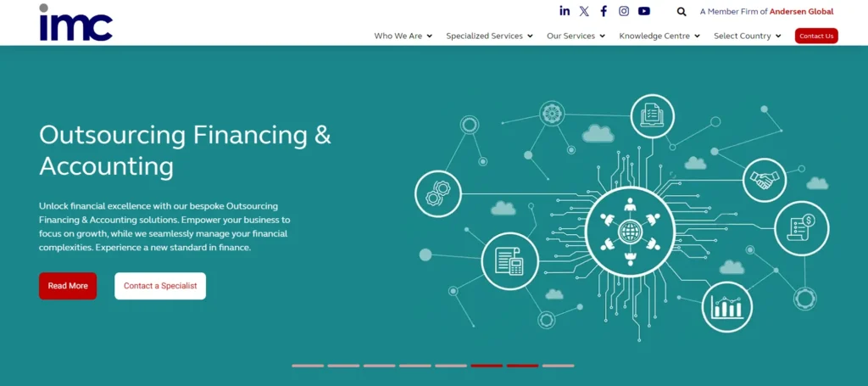Open the YouTube social icon
This screenshot has height=386, width=868.
[x=644, y=11]
